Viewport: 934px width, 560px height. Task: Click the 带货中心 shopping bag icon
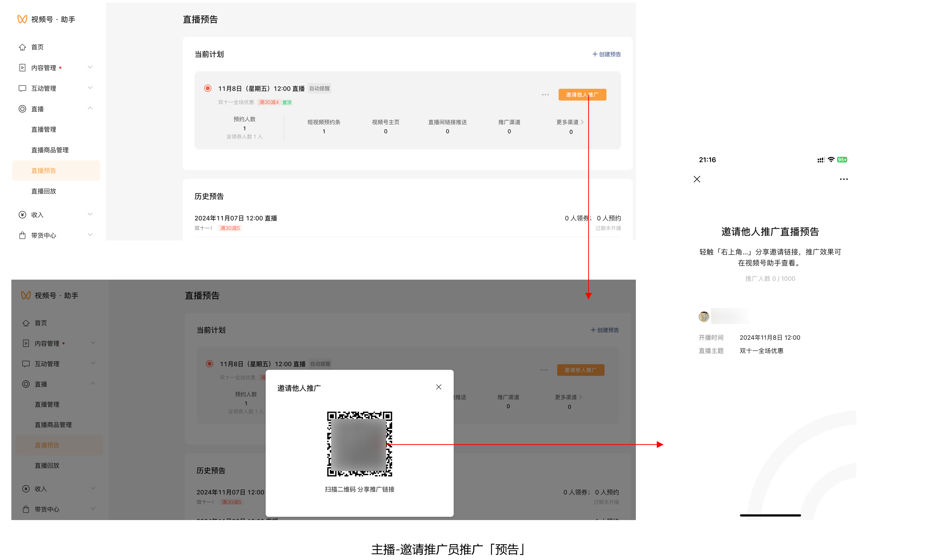coord(22,236)
